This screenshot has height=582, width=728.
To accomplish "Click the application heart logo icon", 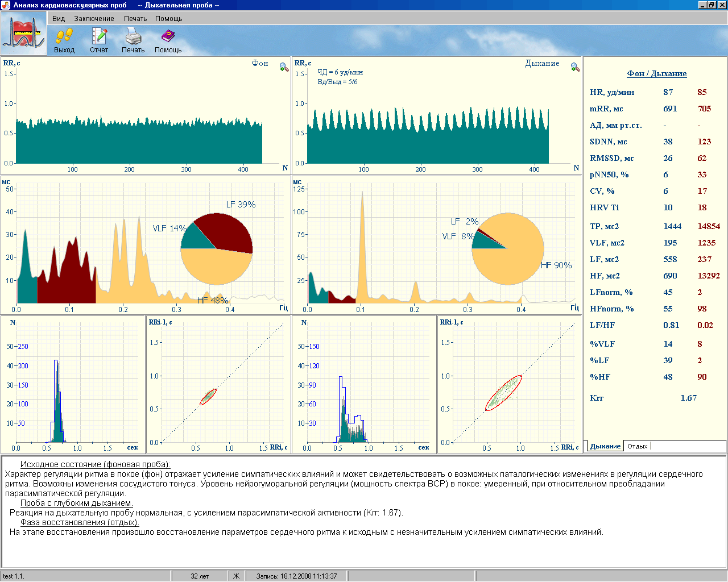I will (x=23, y=33).
